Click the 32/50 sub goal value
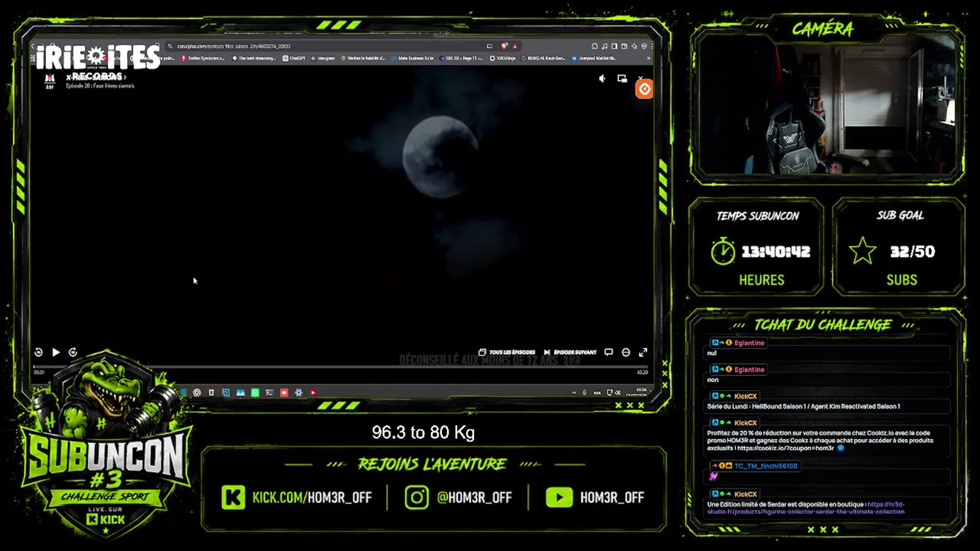 tap(913, 252)
